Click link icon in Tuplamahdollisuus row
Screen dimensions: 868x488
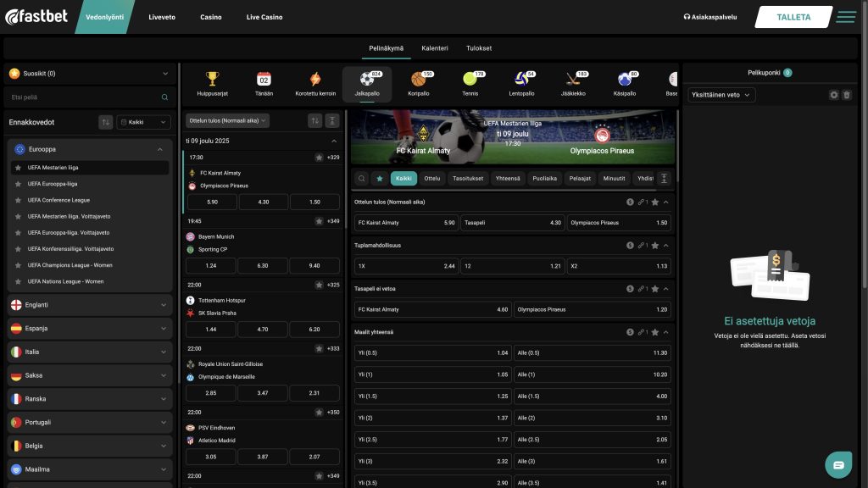[643, 245]
